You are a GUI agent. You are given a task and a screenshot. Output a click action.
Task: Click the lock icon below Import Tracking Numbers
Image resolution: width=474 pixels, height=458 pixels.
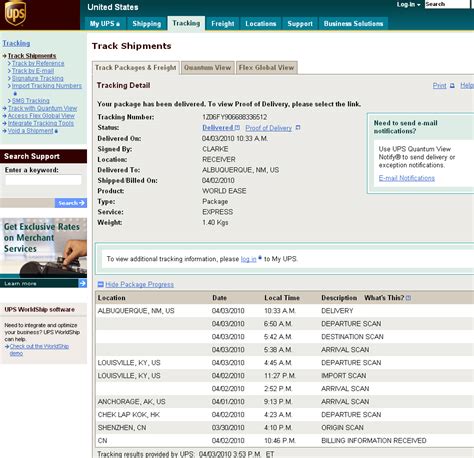[15, 93]
